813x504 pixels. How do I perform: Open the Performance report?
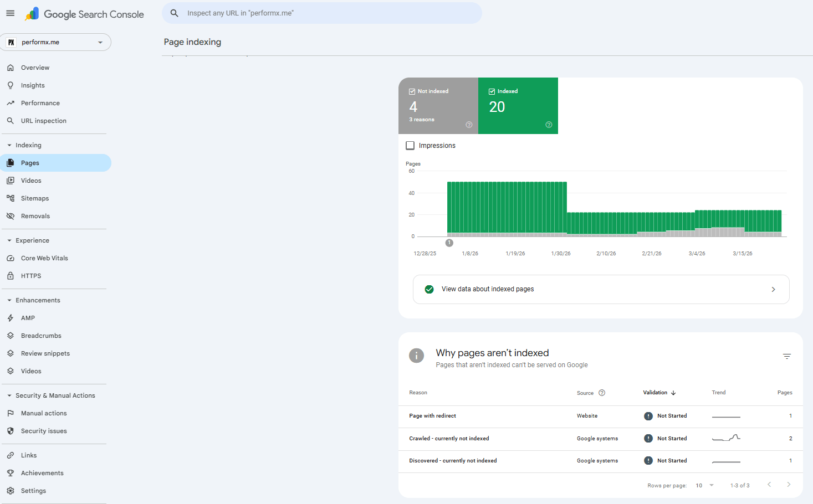click(x=40, y=102)
